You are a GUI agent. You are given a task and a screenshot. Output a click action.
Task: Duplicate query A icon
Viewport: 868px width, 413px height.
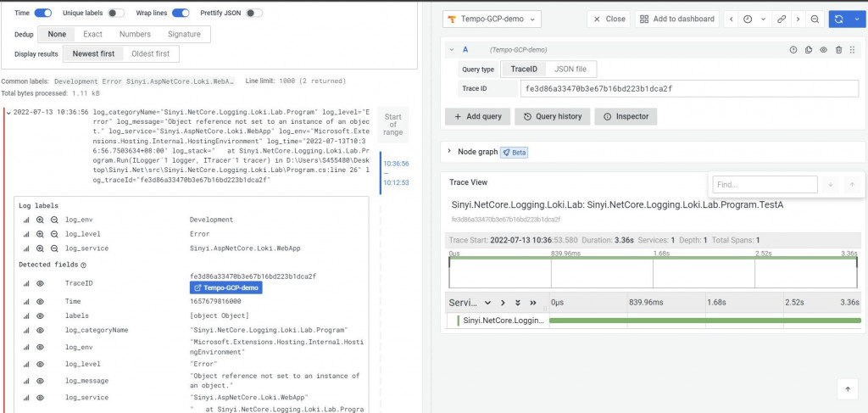[808, 50]
